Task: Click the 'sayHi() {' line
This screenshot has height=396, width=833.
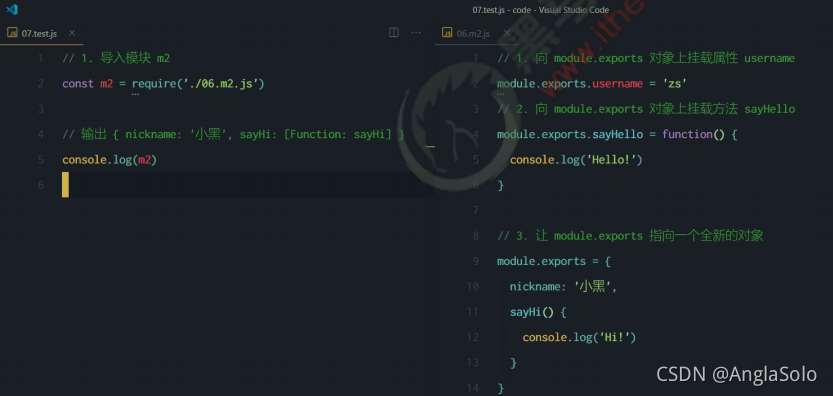Action: click(x=538, y=312)
